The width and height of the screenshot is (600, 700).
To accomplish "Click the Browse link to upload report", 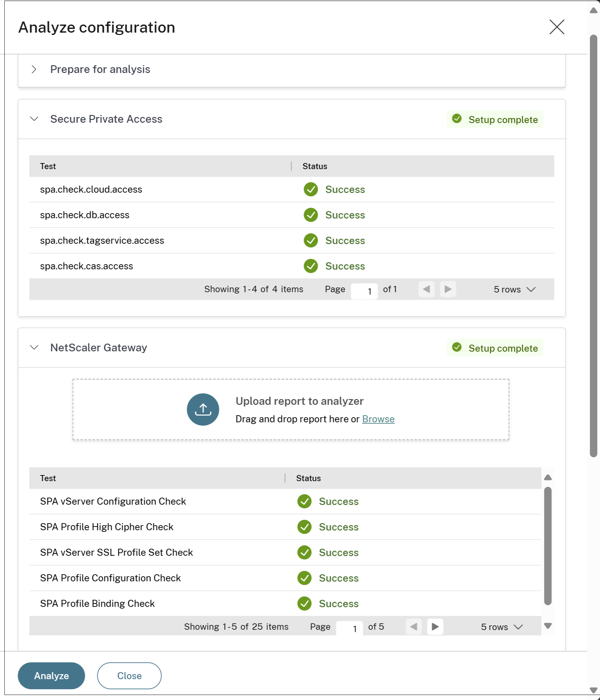I will click(x=378, y=419).
